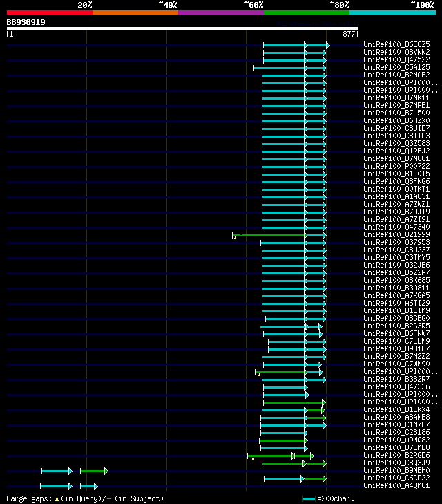Screen dimensions: 442x504
Task: Click the orange ~40% legend segment
Action: [135, 12]
